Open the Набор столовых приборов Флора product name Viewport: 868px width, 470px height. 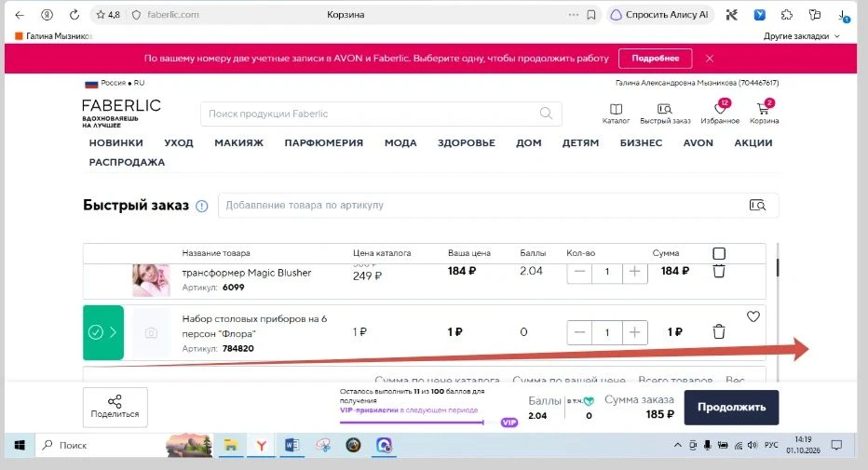click(x=254, y=327)
